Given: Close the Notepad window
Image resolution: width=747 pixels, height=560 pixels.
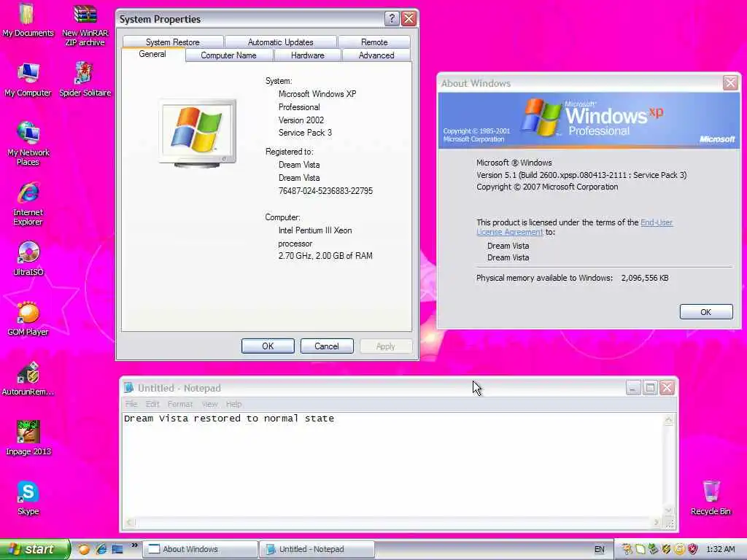Looking at the screenshot, I should tap(667, 388).
